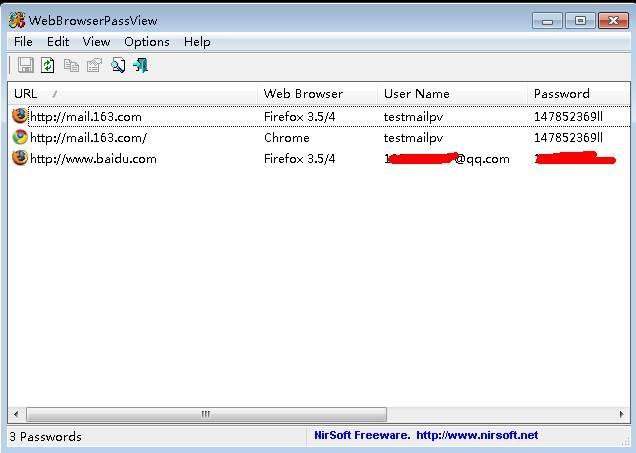Click Firefox icon of the baidu.com row
This screenshot has width=636, height=453.
pos(19,158)
